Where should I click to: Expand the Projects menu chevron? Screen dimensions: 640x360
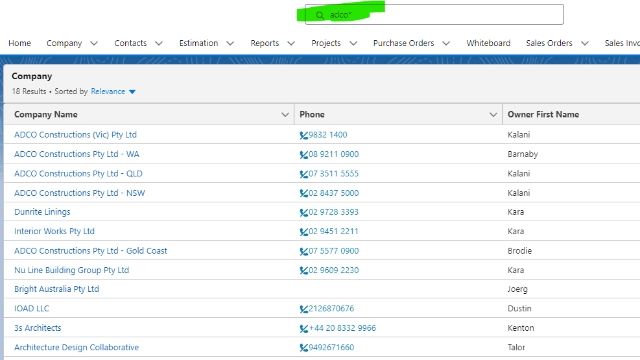point(353,43)
